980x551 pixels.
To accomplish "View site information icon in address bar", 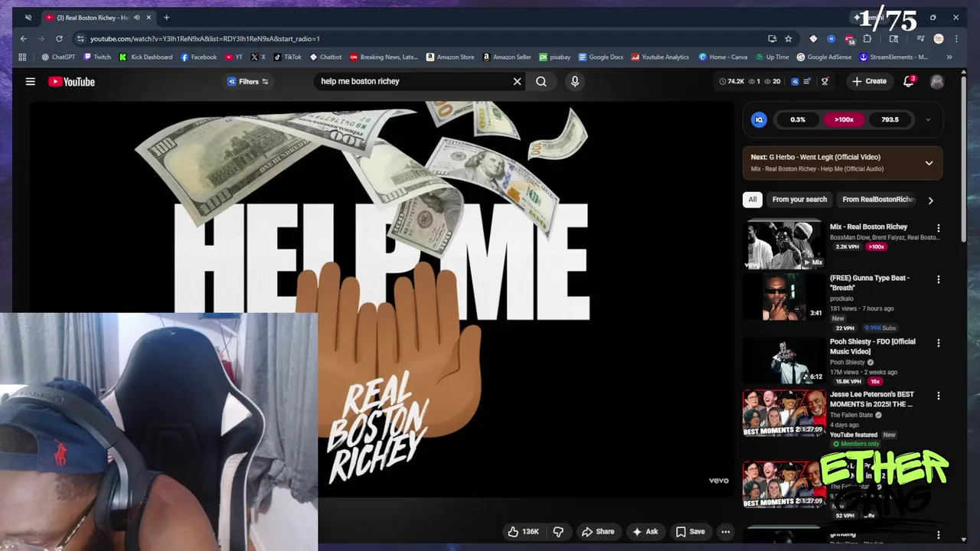I will 80,38.
